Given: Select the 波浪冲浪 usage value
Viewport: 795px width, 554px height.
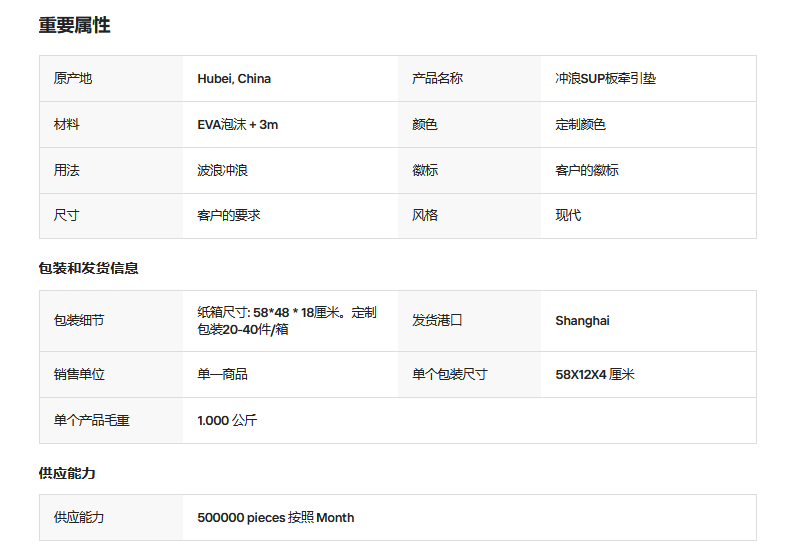Looking at the screenshot, I should pos(222,170).
